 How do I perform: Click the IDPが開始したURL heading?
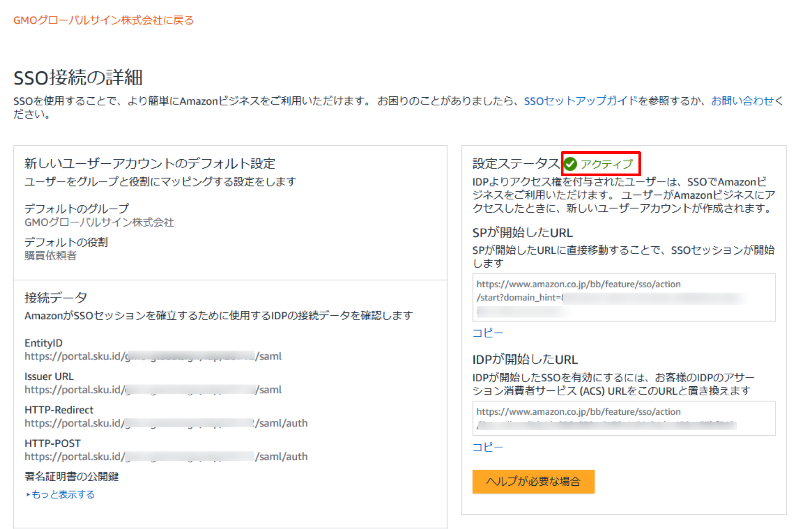[525, 360]
